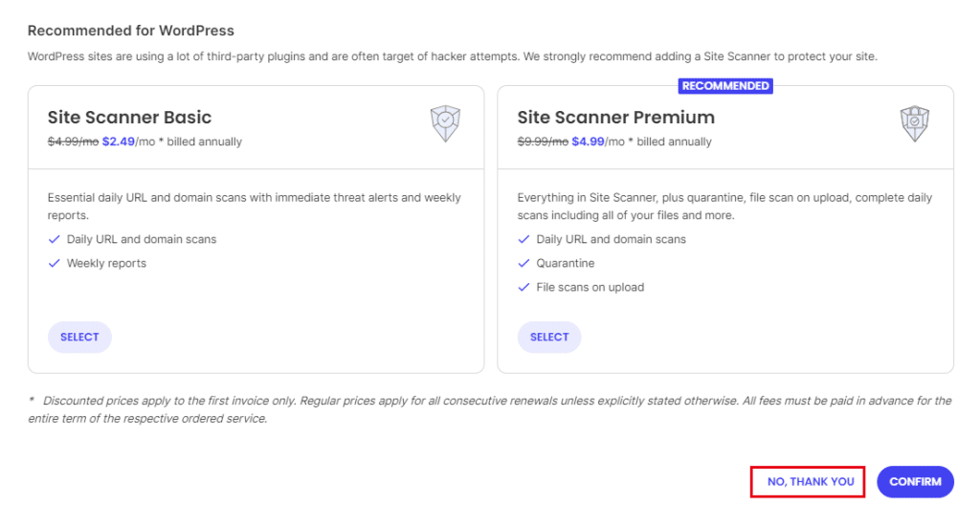
Task: Click the blue RECOMMENDED badge
Action: (x=725, y=86)
